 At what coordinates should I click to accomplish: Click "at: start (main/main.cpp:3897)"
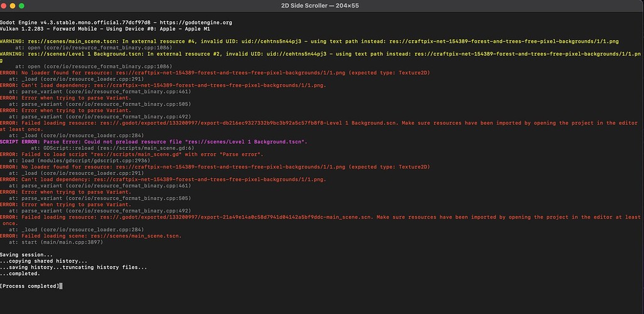coord(56,242)
